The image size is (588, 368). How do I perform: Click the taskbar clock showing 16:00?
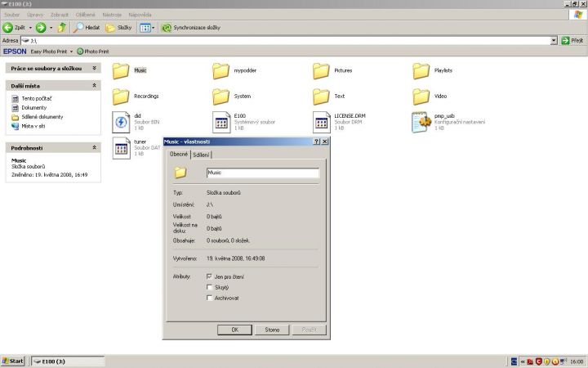[577, 361]
